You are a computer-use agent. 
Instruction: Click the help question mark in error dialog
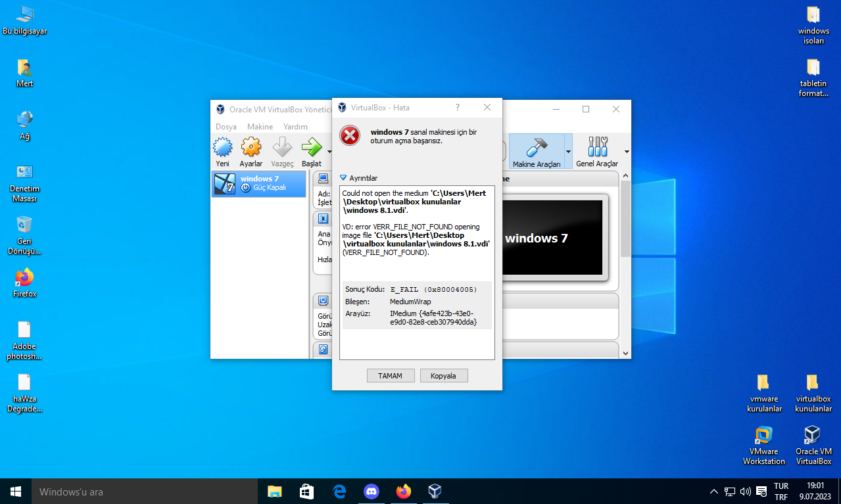click(458, 107)
